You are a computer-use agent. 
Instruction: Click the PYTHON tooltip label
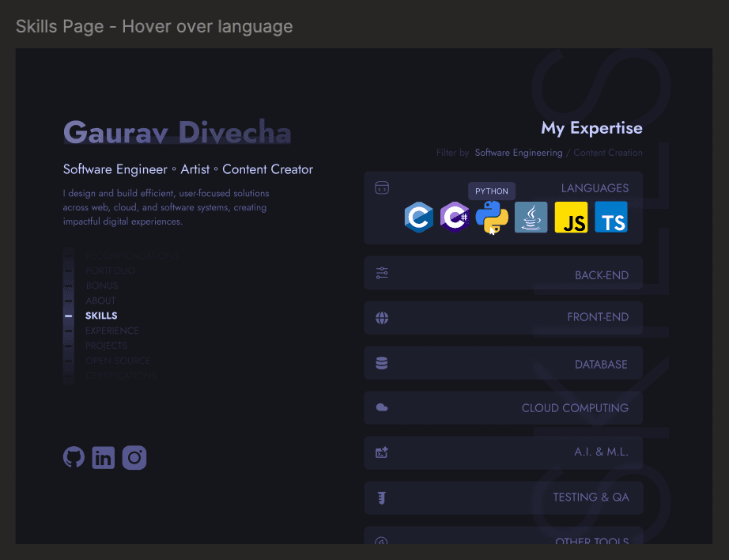click(492, 191)
